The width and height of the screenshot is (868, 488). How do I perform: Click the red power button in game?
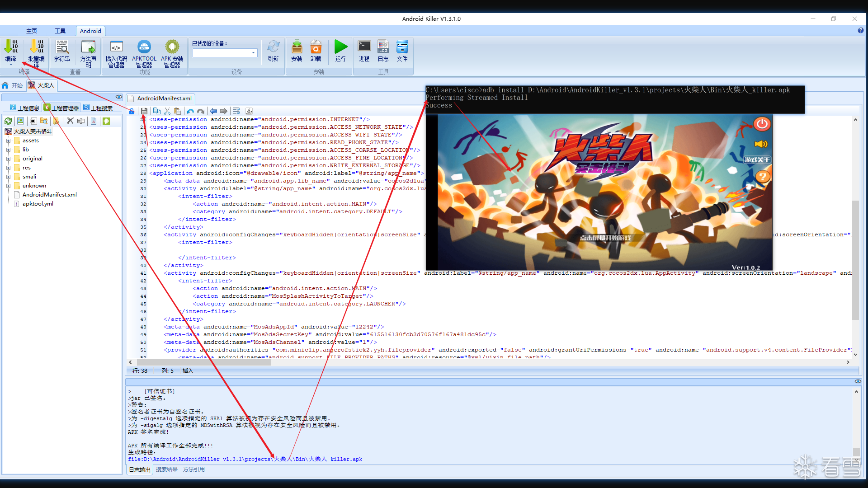[x=762, y=124]
